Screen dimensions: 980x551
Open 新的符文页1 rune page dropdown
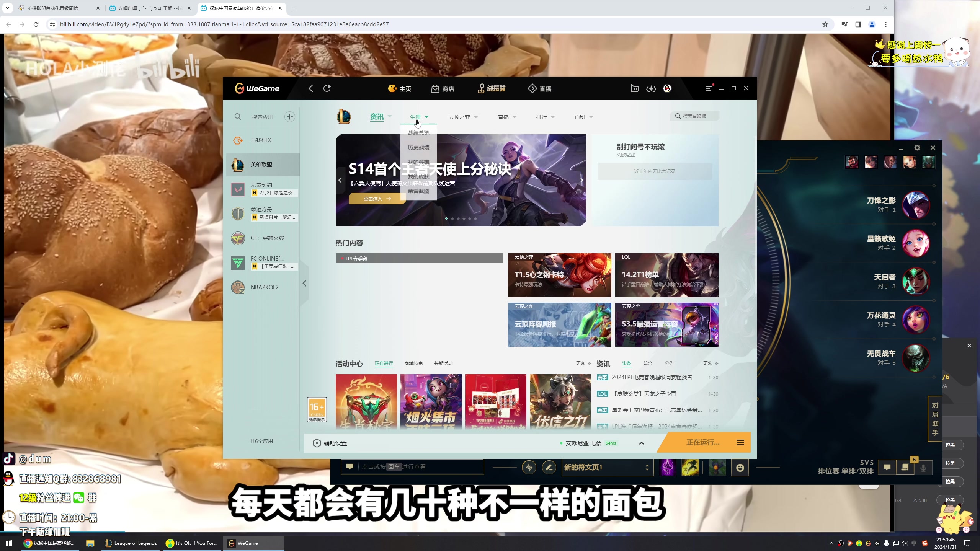point(607,467)
